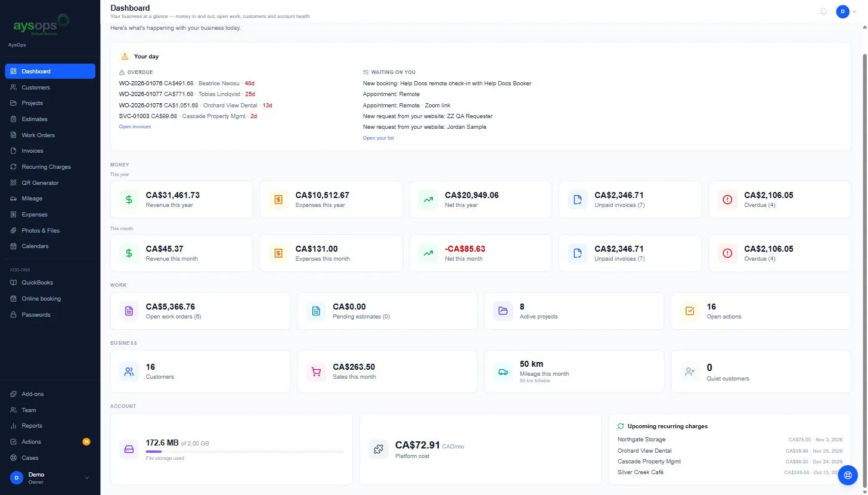Viewport: 868px width, 495px height.
Task: Click the AysOps logo
Action: coord(42,26)
